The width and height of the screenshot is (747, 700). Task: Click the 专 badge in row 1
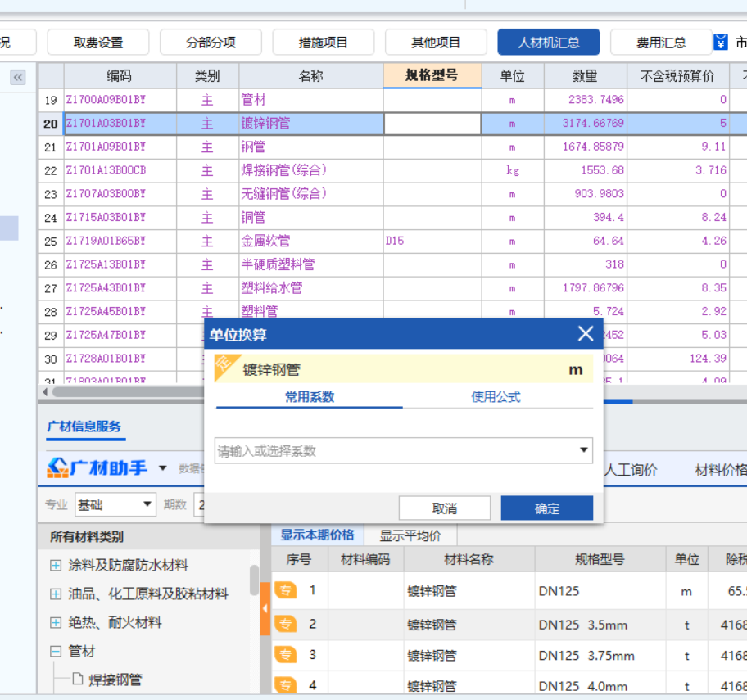pos(286,590)
